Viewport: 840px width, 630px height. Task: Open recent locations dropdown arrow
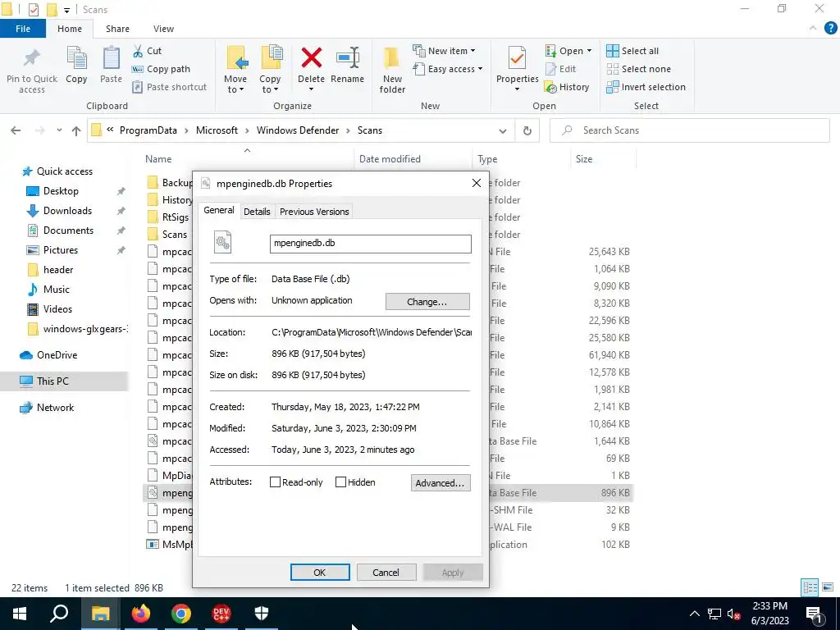point(59,130)
